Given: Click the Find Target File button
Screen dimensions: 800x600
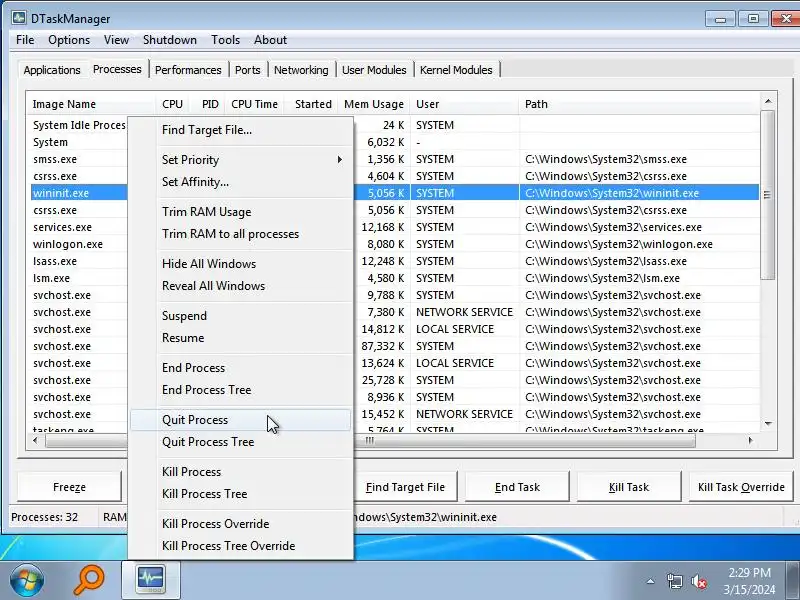Looking at the screenshot, I should 406,487.
